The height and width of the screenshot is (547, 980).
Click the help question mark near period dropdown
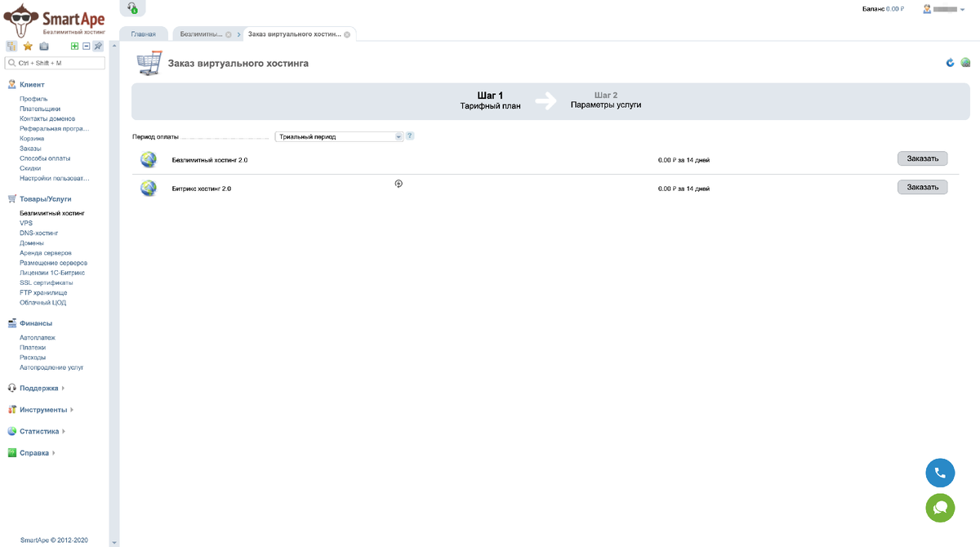[x=410, y=136]
